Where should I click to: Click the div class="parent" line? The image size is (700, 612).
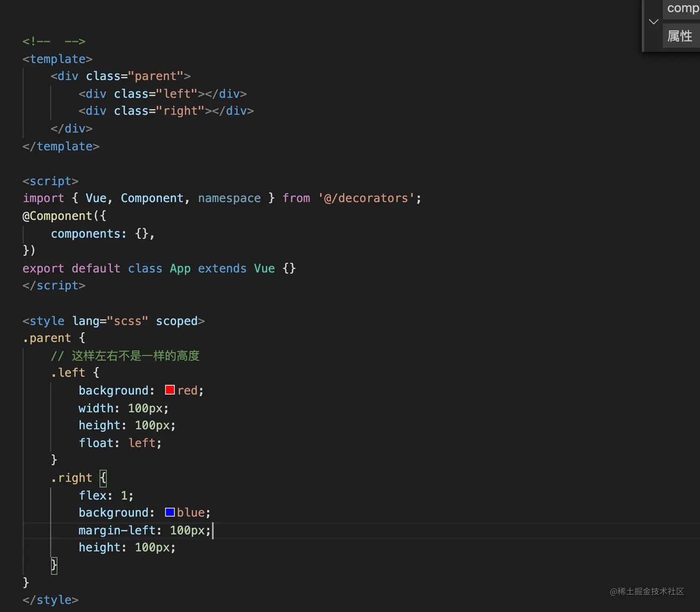[120, 76]
